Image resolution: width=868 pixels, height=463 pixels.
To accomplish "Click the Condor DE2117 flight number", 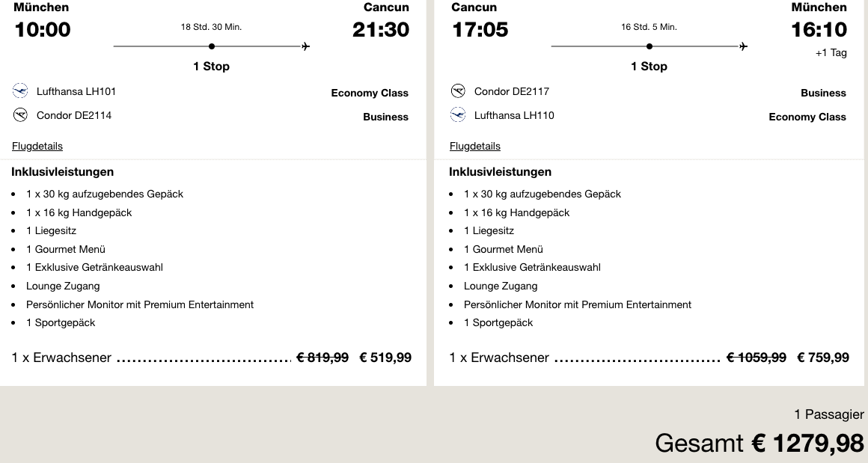I will (512, 91).
